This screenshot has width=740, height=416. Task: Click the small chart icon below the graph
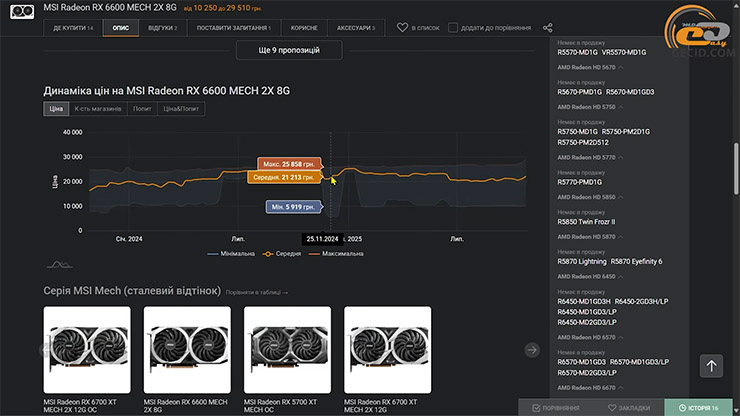58,265
